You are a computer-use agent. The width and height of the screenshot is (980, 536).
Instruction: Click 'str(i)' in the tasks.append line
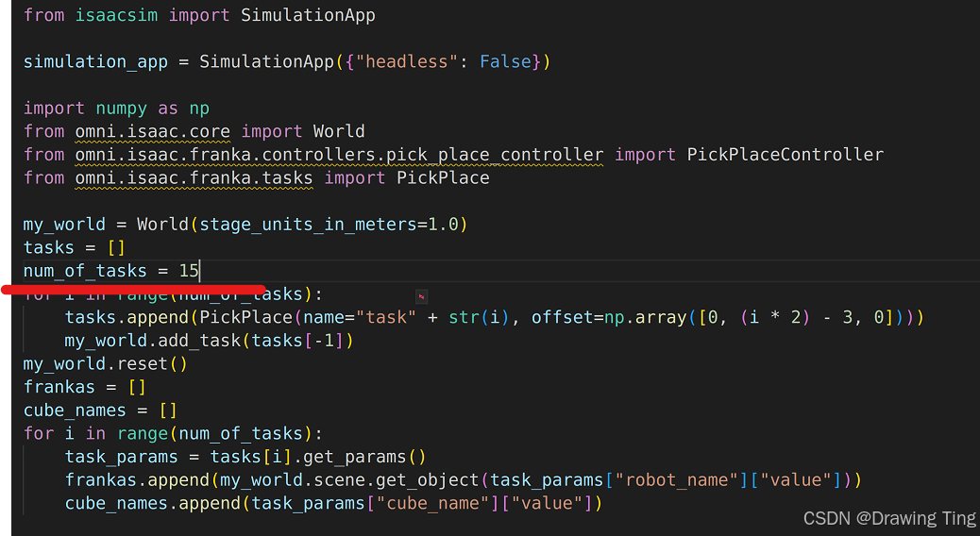(480, 317)
